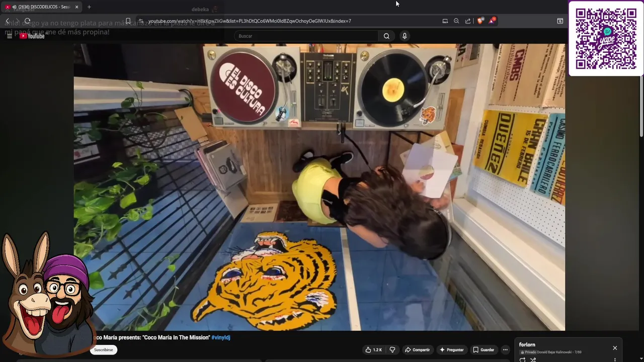Save video with Guardar button
644x362 pixels.
pos(484,350)
